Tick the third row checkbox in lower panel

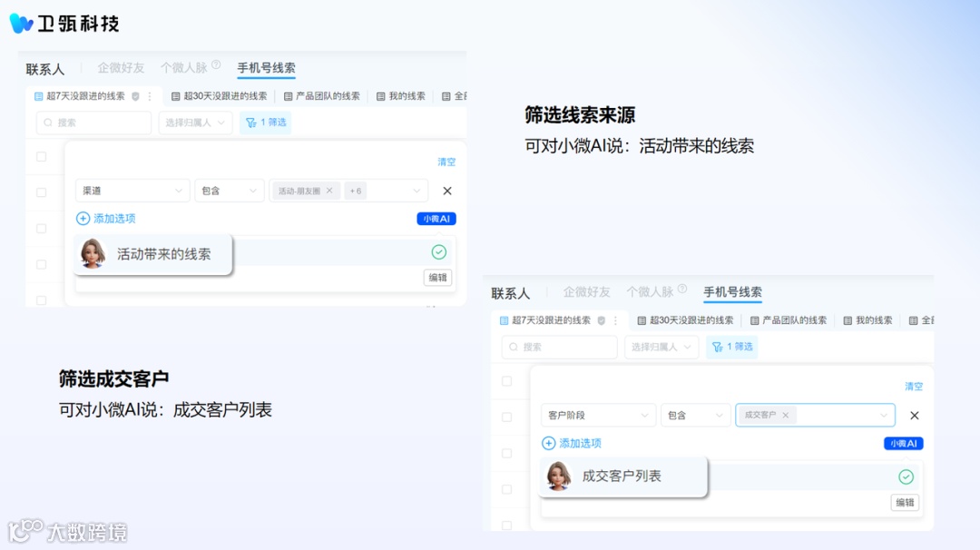click(507, 453)
